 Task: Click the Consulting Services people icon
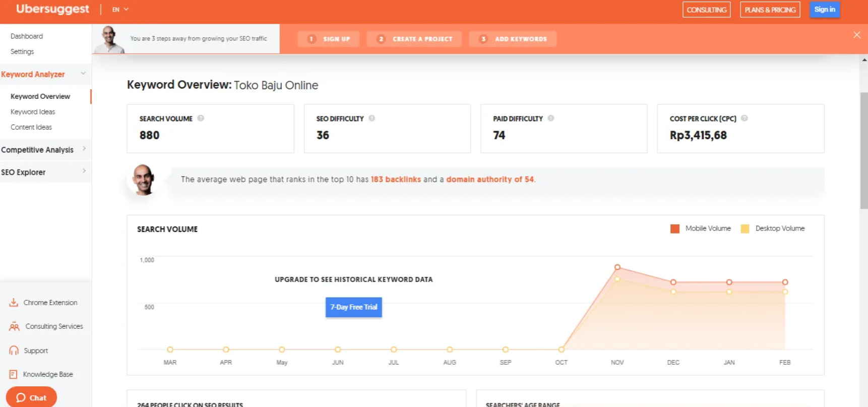tap(14, 326)
